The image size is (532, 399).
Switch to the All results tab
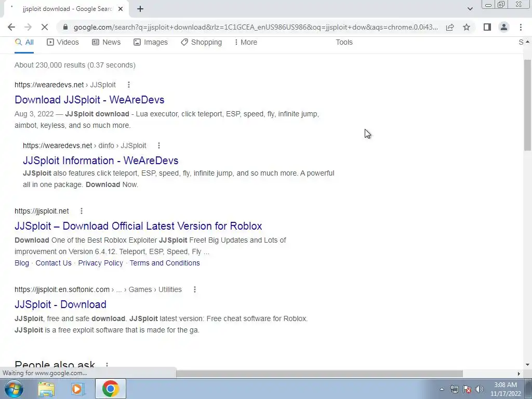24,42
